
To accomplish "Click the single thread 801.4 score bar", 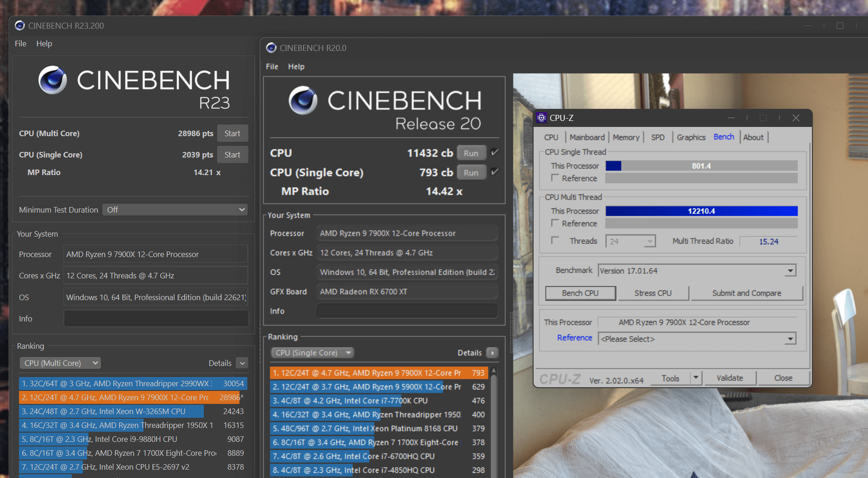I will 701,166.
